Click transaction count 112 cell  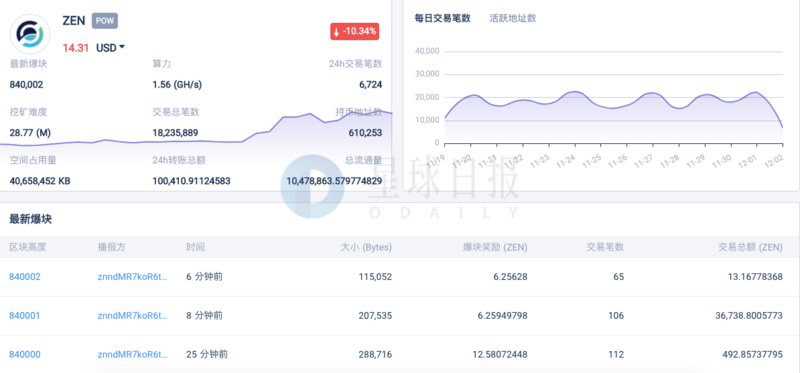[616, 354]
